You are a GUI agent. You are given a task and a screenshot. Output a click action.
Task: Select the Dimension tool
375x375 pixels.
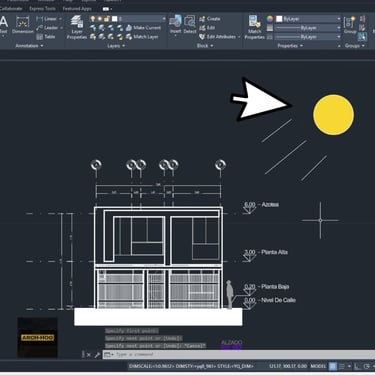coord(23,26)
